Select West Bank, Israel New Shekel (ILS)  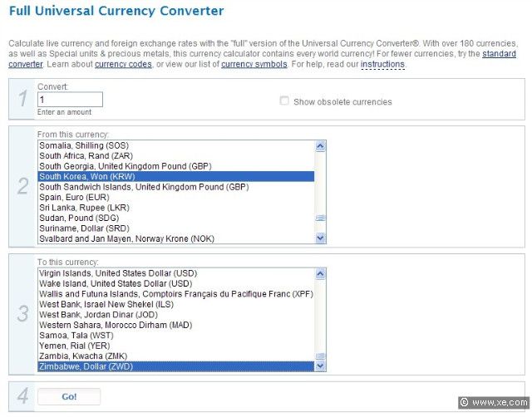[x=175, y=305]
